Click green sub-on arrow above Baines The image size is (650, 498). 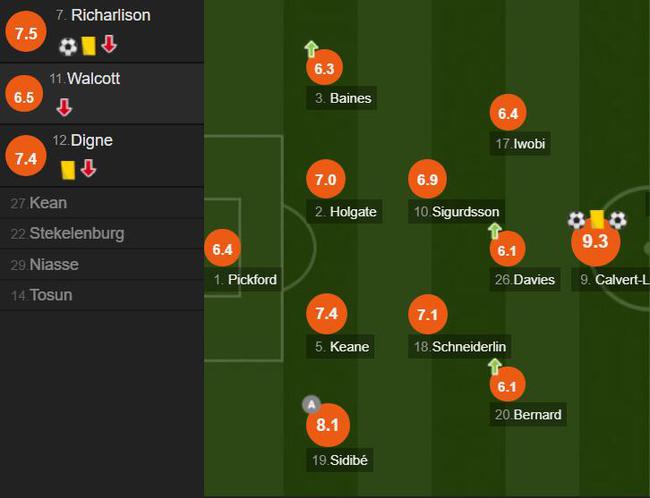(311, 49)
